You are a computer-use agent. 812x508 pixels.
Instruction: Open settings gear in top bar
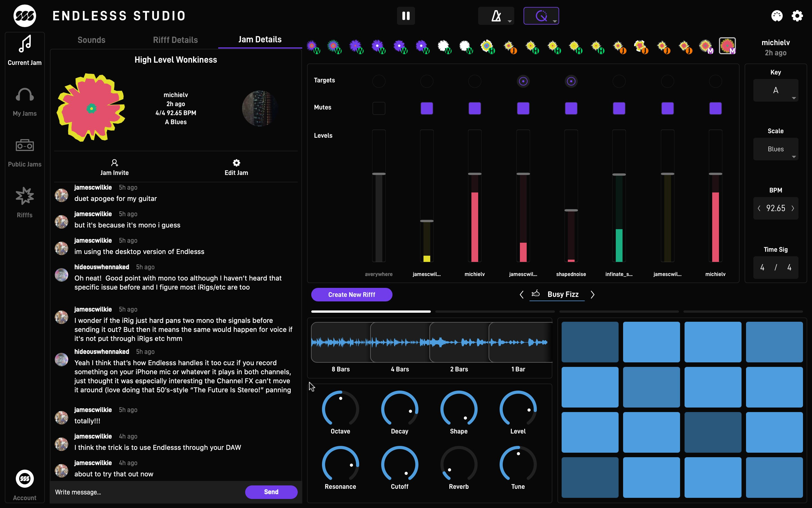point(797,16)
